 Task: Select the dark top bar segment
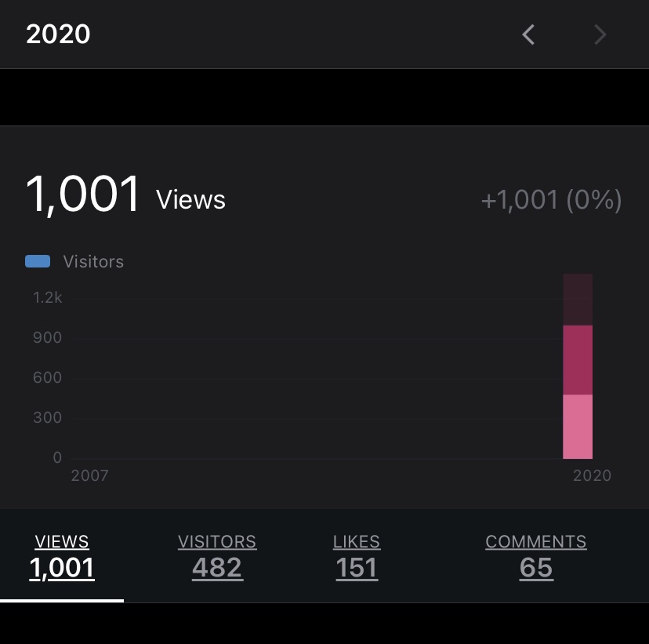[x=578, y=299]
